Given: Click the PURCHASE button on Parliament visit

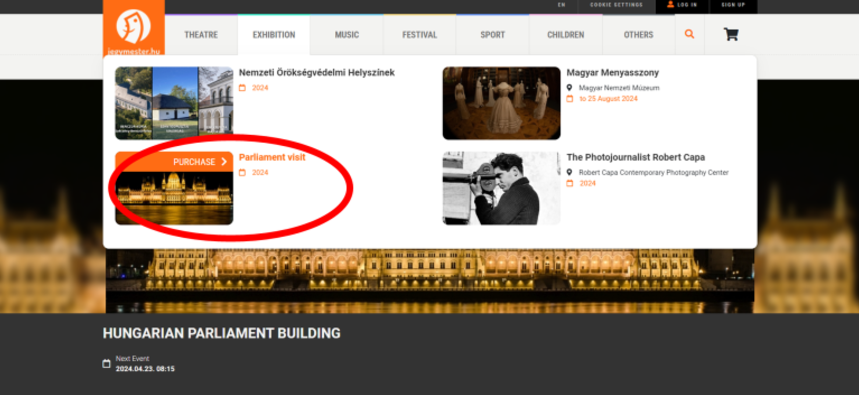Looking at the screenshot, I should (x=174, y=162).
